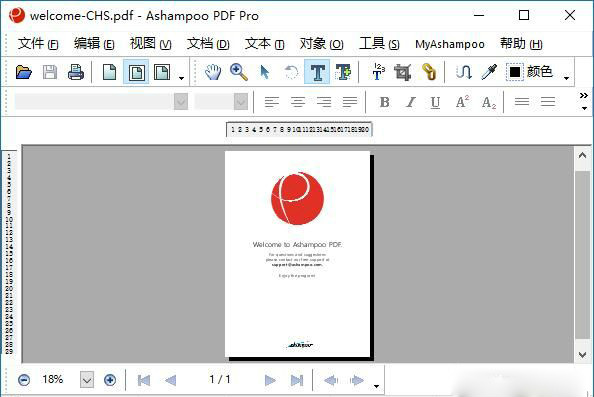Zoom out with the minus button
Screen dimensions: 594x397
[x=24, y=380]
